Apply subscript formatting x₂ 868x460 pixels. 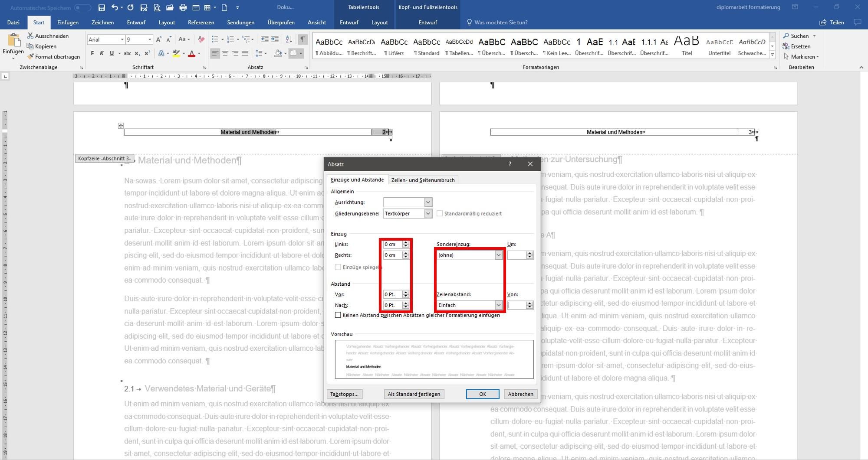pyautogui.click(x=137, y=53)
